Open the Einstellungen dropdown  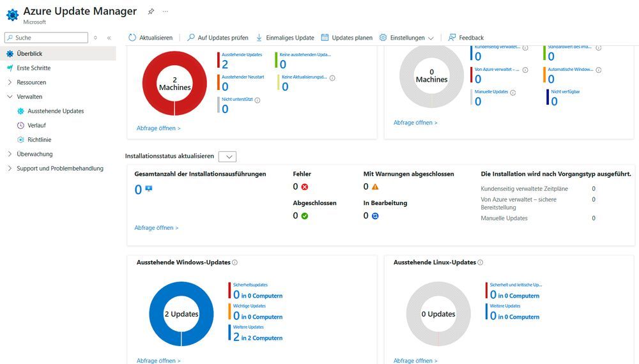[406, 38]
